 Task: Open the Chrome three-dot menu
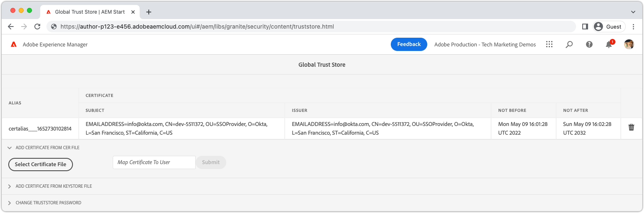coord(634,27)
